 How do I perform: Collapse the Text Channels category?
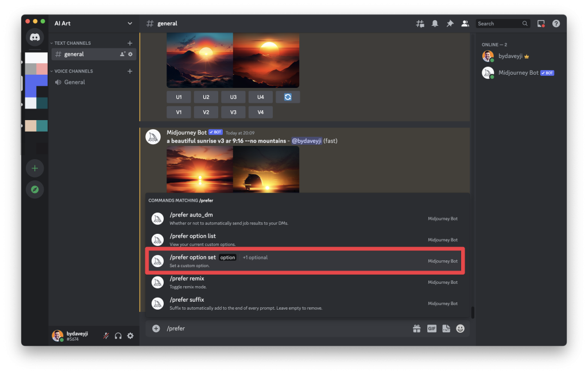pyautogui.click(x=72, y=43)
